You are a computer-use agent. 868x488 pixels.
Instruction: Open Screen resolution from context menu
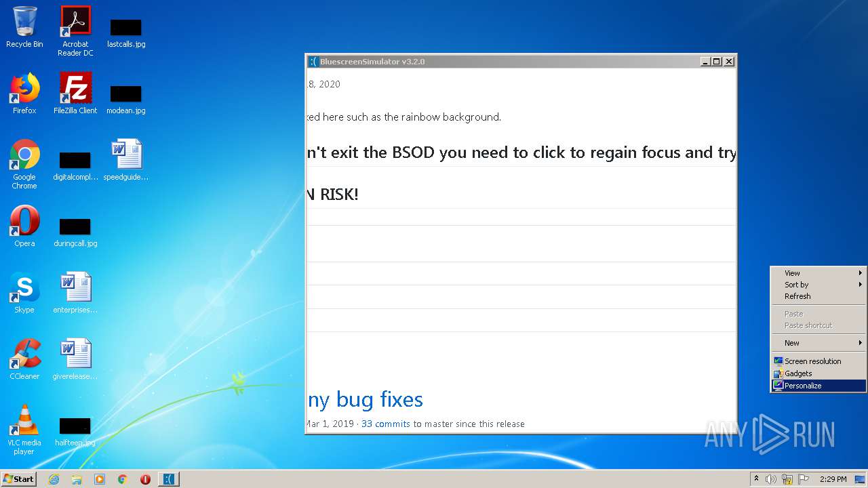tap(818, 361)
